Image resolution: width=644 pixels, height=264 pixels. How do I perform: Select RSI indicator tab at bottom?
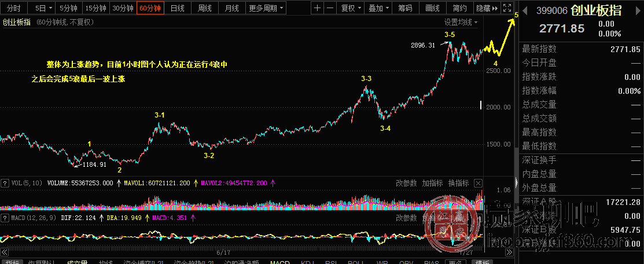[330, 262]
